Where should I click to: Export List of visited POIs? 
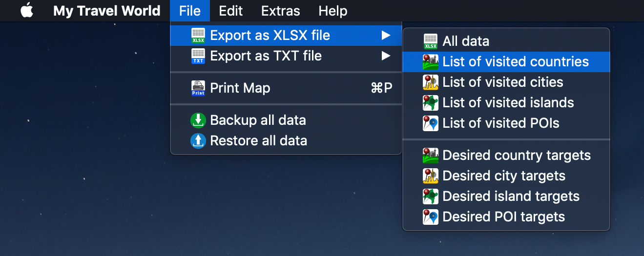(x=506, y=123)
